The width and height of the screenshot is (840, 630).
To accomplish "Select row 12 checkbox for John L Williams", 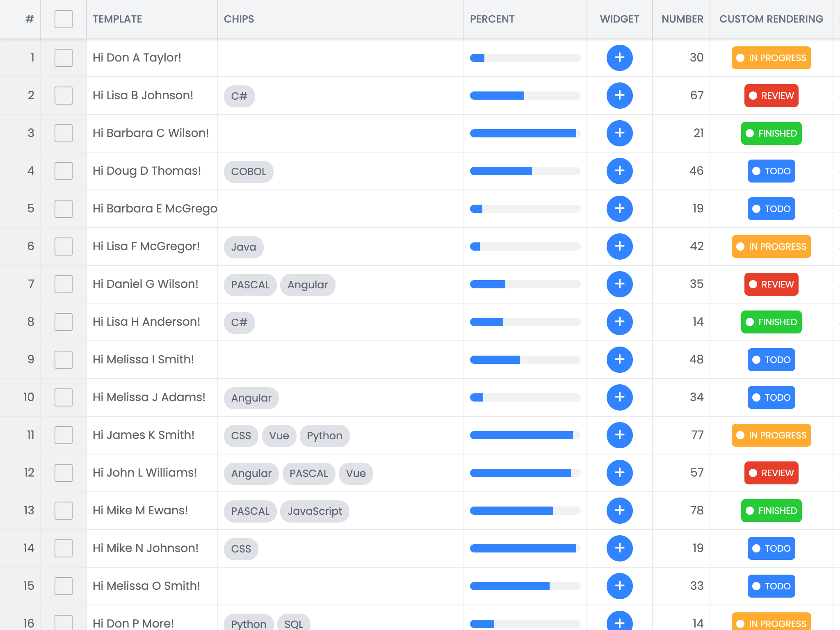I will point(64,473).
